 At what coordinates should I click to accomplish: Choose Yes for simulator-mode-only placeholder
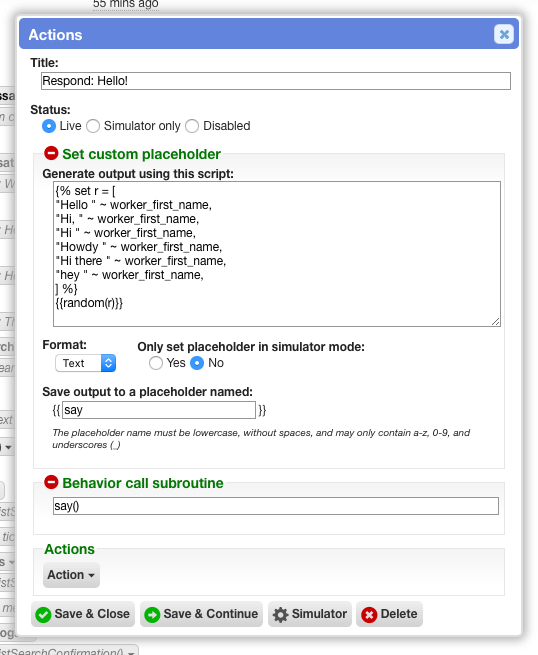pos(156,363)
